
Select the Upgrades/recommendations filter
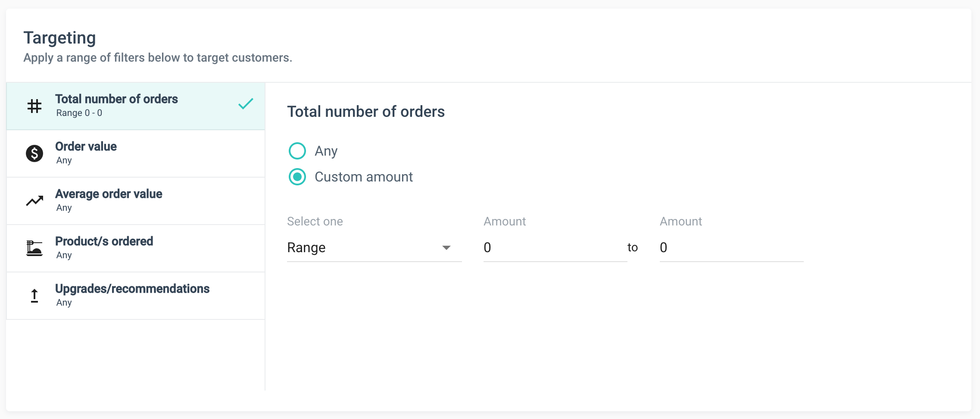click(x=136, y=296)
